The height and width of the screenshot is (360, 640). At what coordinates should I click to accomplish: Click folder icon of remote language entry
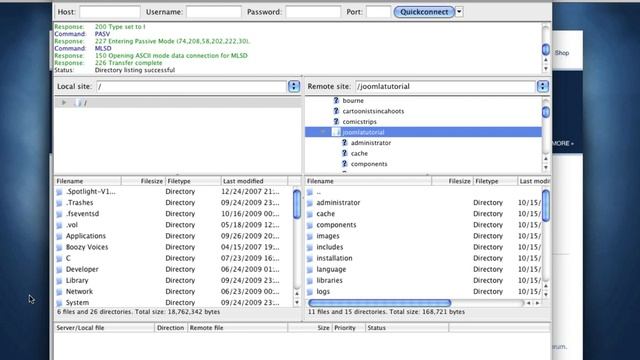point(310,269)
